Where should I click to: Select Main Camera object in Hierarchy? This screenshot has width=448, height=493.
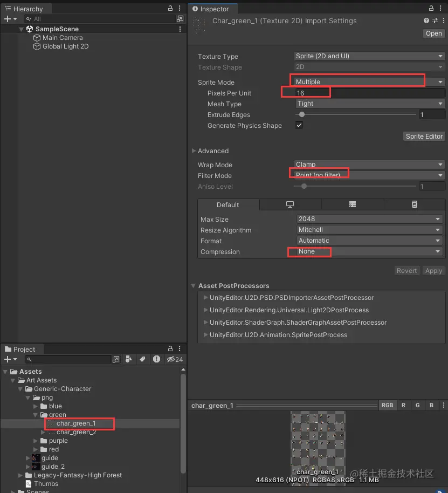63,38
